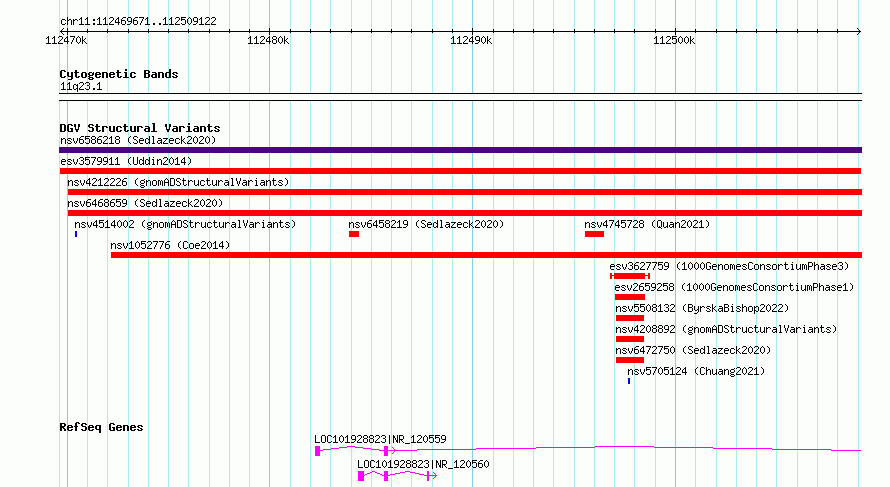Select nsv6472750 (Sedlazeck2020) label
The height and width of the screenshot is (487, 890).
[x=693, y=350]
